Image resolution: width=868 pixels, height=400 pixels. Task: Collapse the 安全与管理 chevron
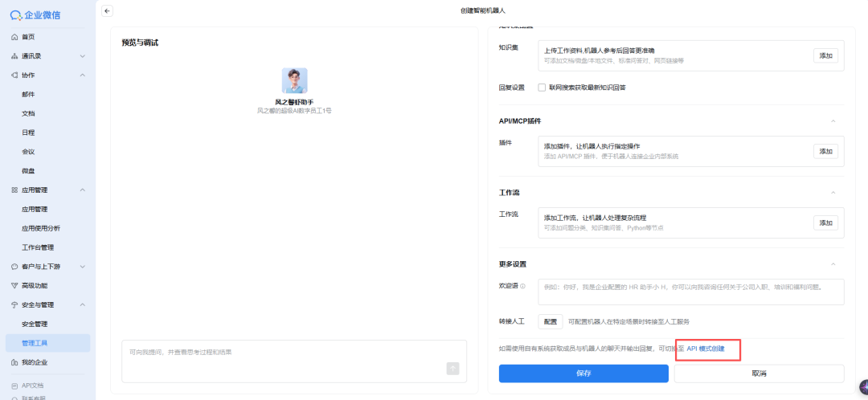point(83,305)
